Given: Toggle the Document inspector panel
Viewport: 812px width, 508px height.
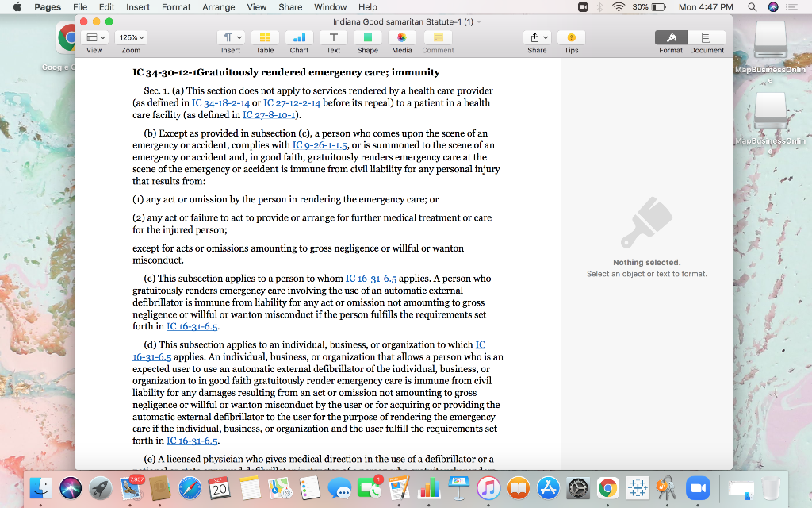Looking at the screenshot, I should pos(707,37).
